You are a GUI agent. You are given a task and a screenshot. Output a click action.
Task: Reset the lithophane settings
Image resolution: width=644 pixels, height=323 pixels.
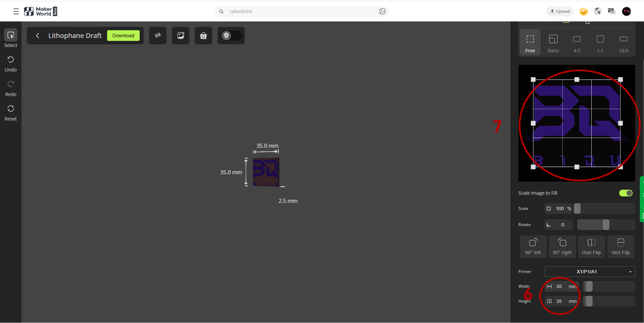click(10, 112)
